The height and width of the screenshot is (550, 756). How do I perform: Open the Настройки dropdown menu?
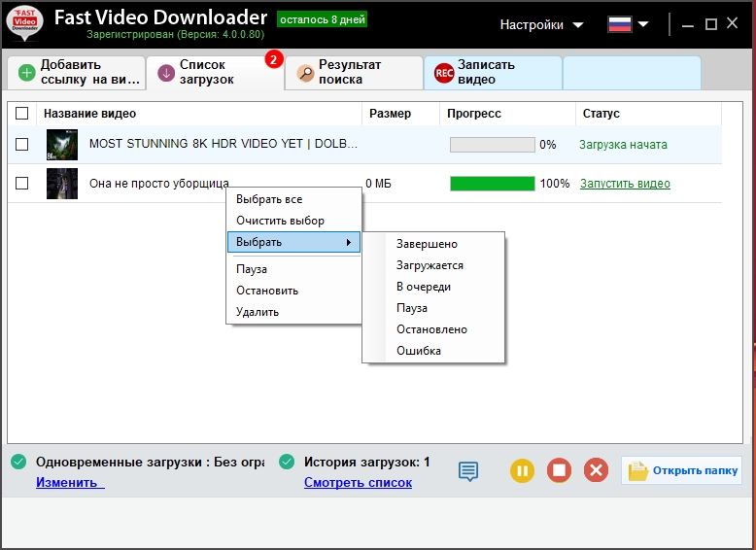[541, 24]
